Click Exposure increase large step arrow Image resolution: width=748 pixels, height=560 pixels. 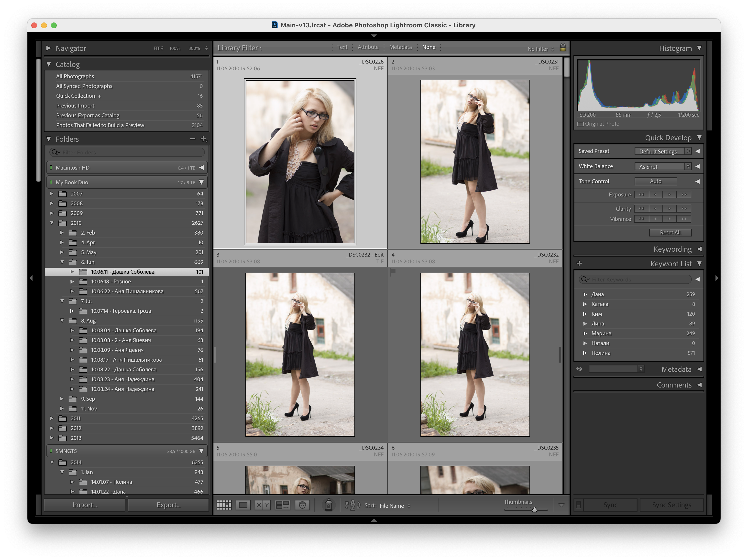click(x=684, y=195)
